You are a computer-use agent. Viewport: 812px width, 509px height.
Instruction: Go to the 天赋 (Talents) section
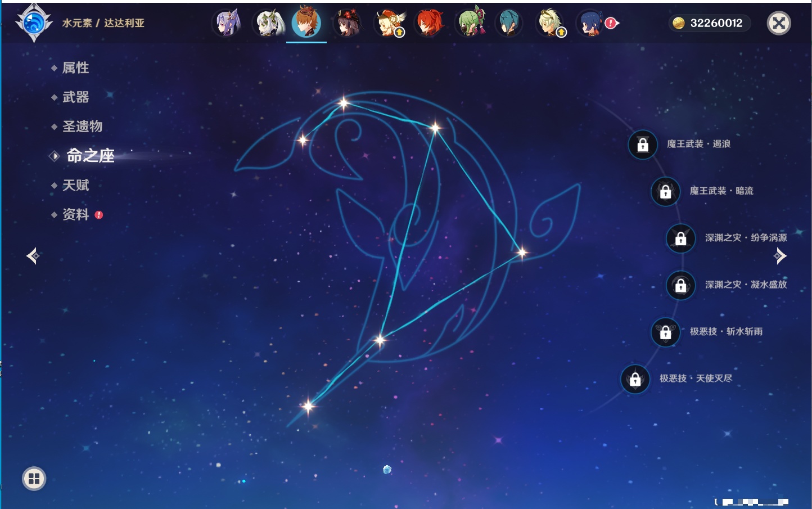click(75, 185)
